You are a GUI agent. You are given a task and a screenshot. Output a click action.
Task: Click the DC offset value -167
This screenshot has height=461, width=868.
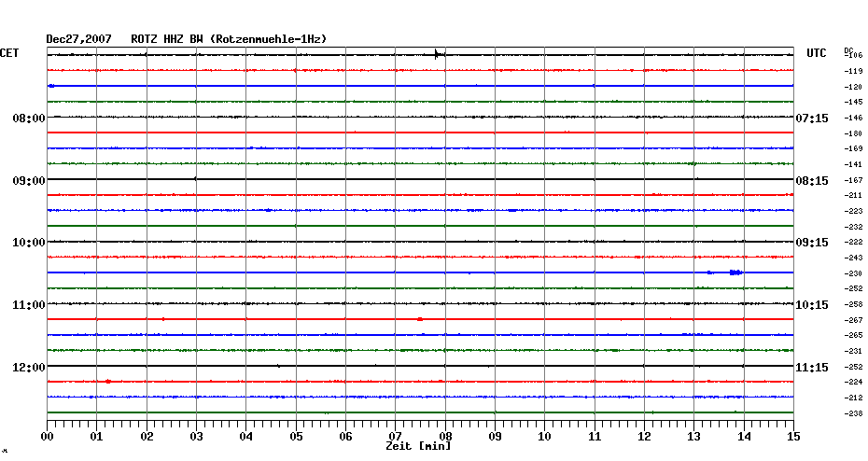click(x=854, y=180)
